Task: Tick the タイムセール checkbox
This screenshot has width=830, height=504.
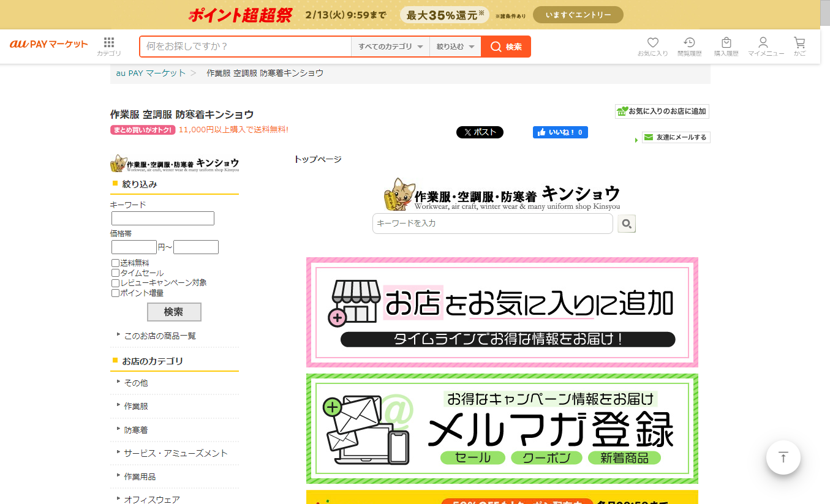Action: pyautogui.click(x=115, y=273)
